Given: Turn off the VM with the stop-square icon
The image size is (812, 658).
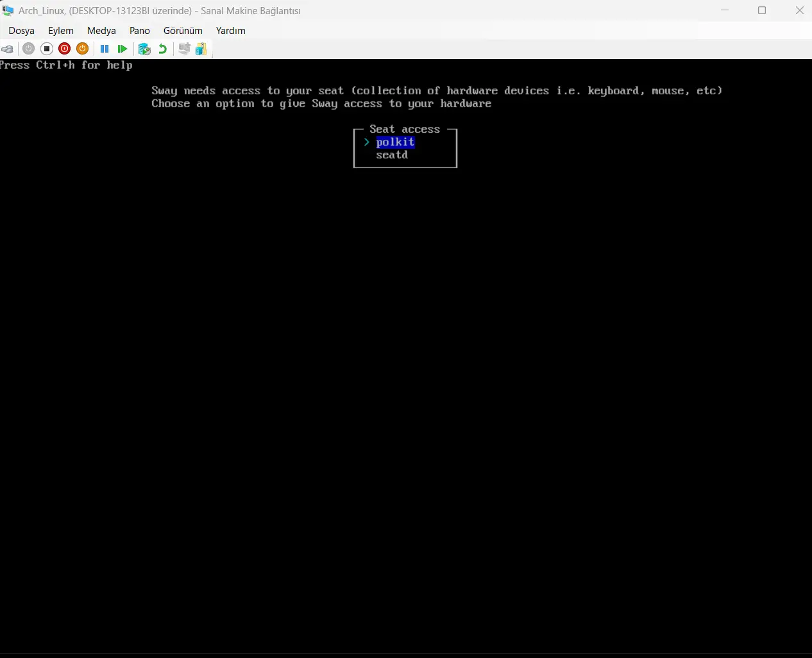Looking at the screenshot, I should tap(46, 49).
